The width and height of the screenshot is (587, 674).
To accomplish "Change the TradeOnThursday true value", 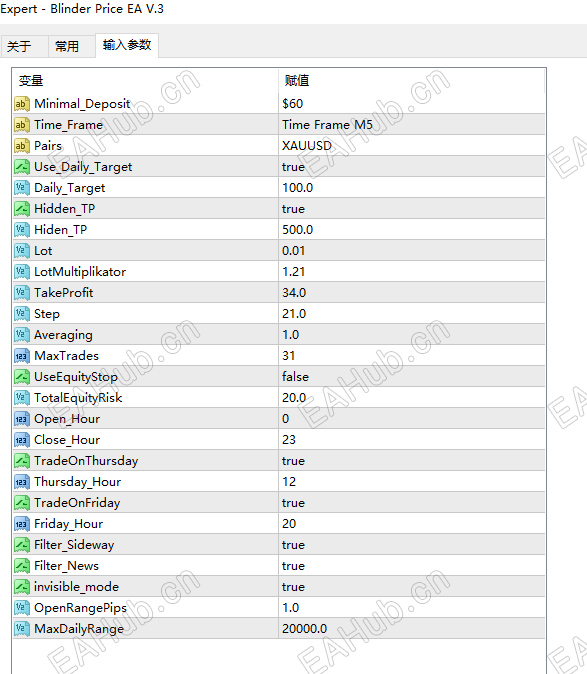I will tap(412, 461).
